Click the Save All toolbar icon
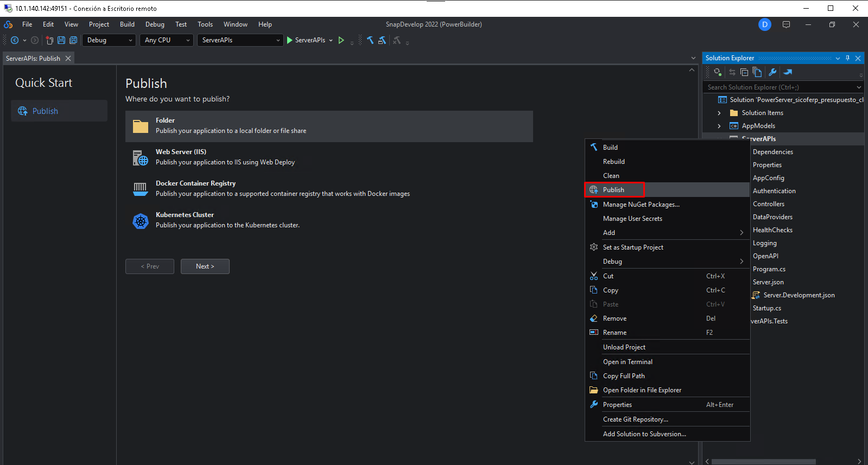Viewport: 868px width, 465px height. coord(73,40)
